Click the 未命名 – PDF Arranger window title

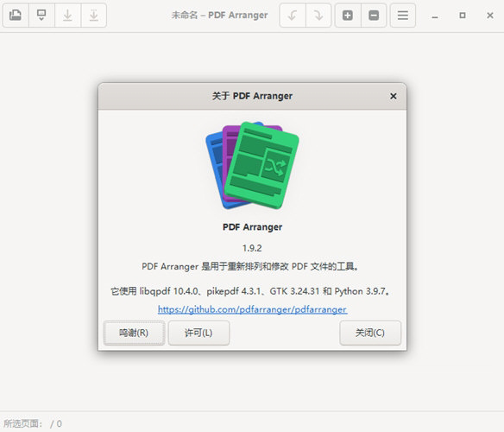(219, 16)
